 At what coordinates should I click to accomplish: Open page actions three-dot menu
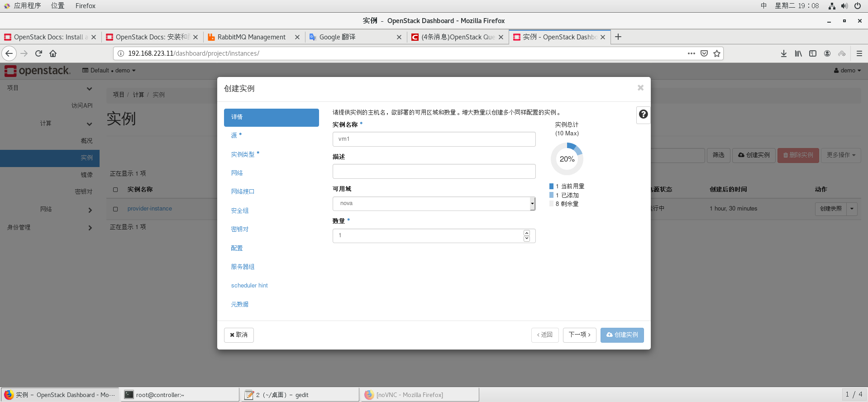tap(691, 53)
